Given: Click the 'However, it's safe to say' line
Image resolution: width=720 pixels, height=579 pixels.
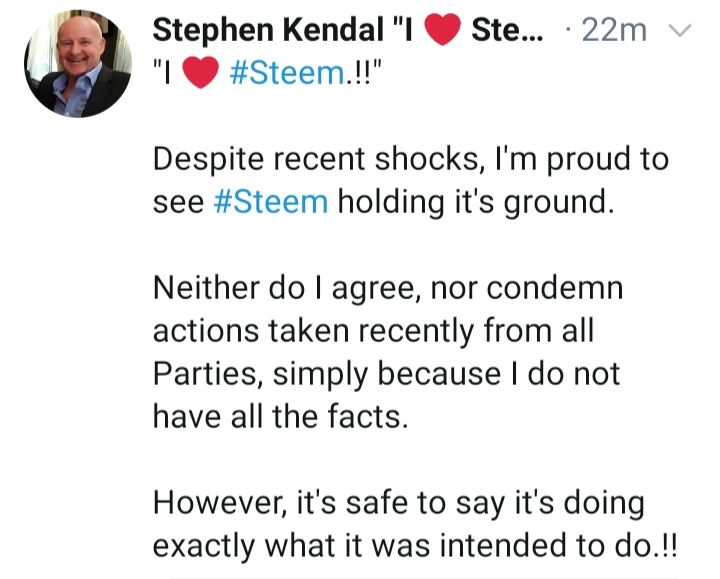Looking at the screenshot, I should point(398,502).
